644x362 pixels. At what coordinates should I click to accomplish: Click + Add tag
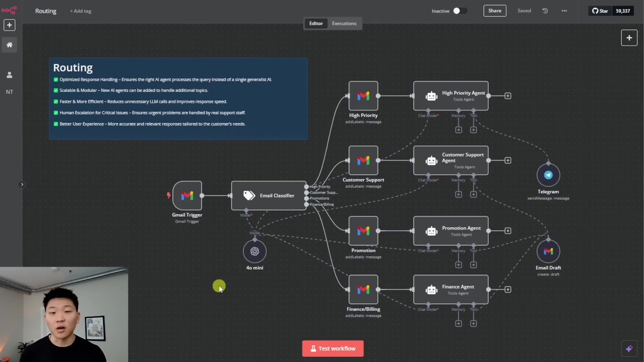[x=80, y=11]
